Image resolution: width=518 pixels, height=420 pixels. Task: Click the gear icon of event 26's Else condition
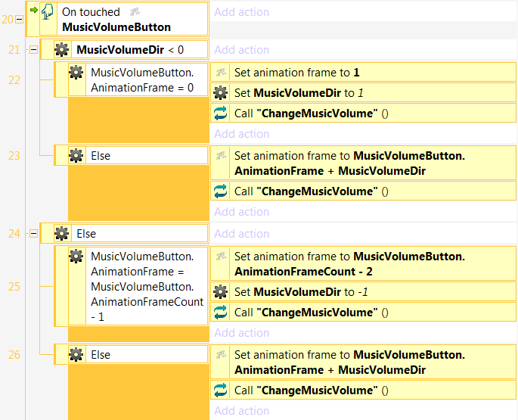point(76,355)
